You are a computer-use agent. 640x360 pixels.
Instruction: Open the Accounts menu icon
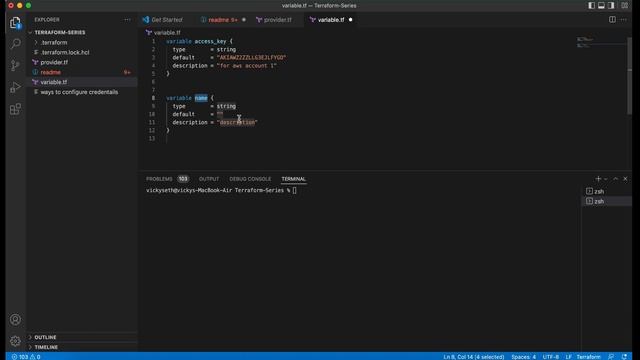[16, 319]
